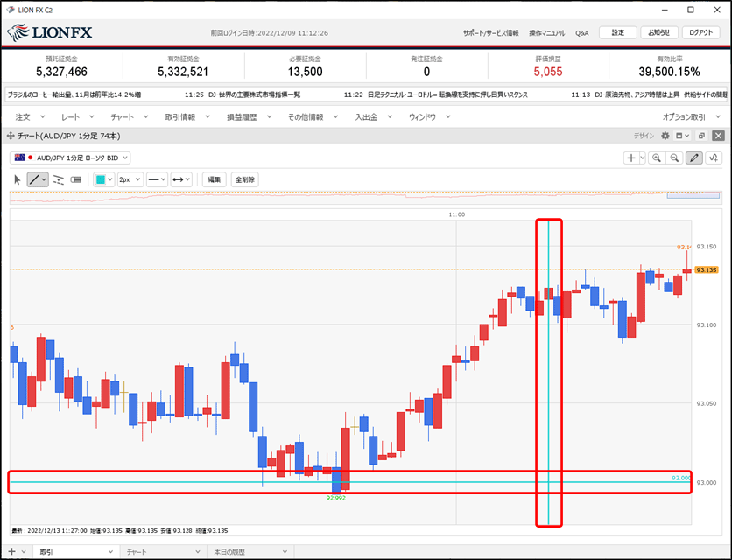Switch to the 本日の履歴 bottom tab
The width and height of the screenshot is (732, 560).
pyautogui.click(x=250, y=551)
